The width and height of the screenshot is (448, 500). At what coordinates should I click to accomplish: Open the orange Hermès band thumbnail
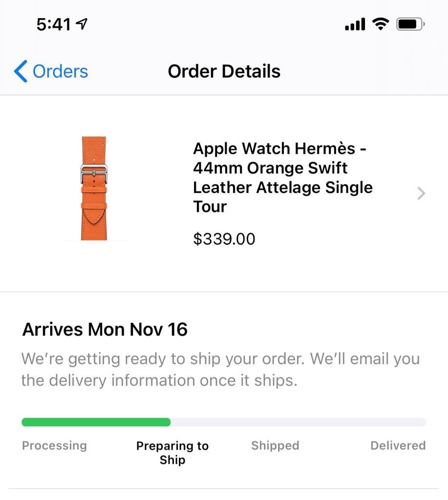pos(94,188)
